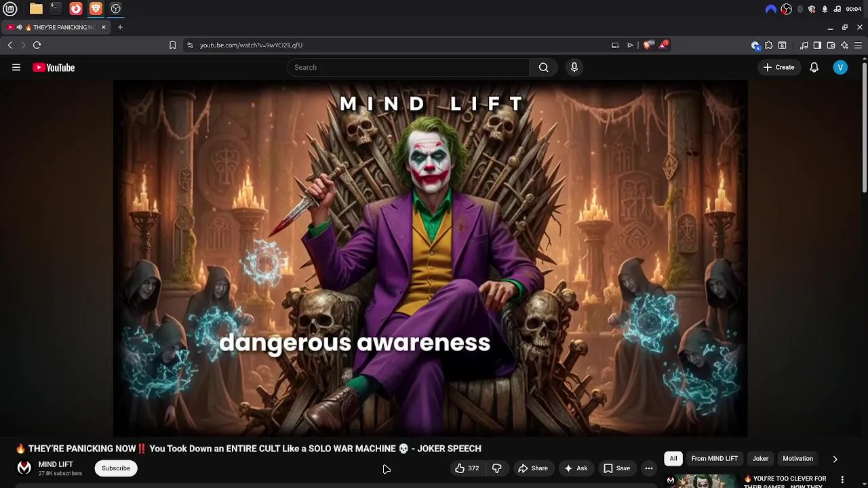Open the browser main hamburger menu
This screenshot has height=488, width=868.
tap(859, 45)
